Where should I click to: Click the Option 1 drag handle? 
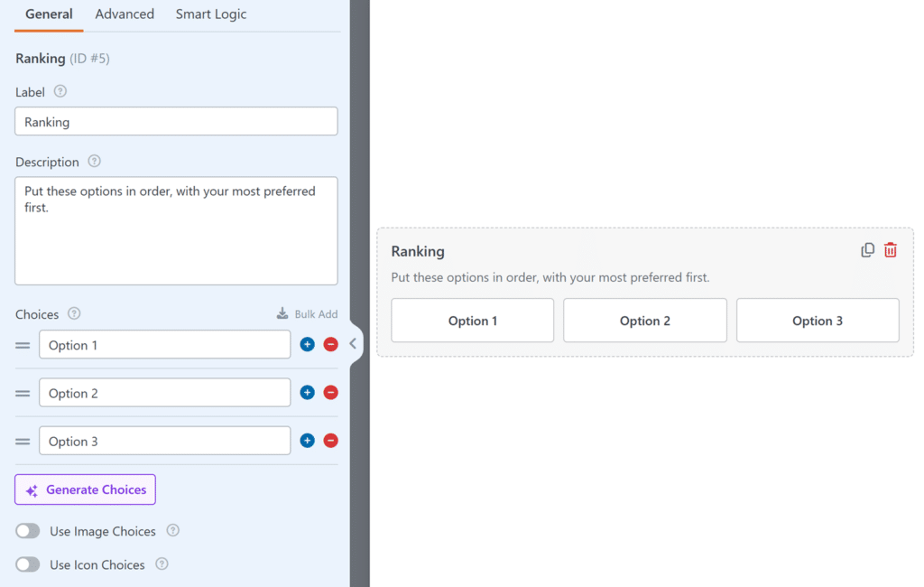[x=23, y=345]
